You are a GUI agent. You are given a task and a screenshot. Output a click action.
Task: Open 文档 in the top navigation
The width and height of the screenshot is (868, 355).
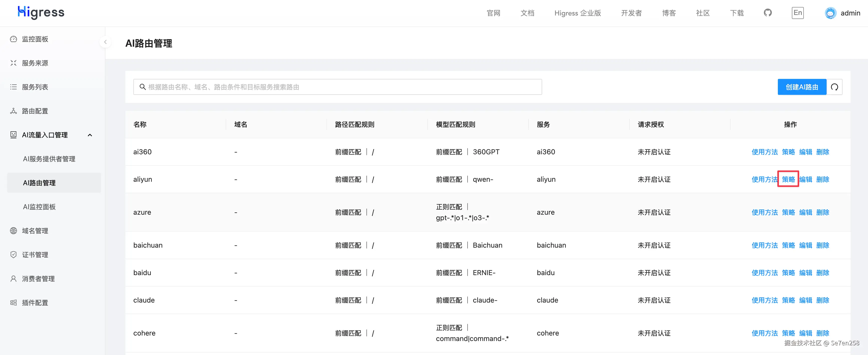(527, 13)
